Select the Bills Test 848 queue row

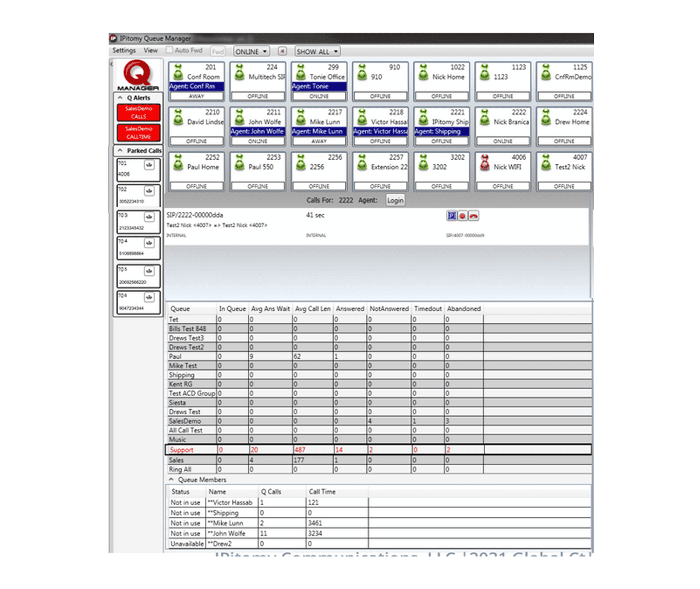[x=379, y=329]
